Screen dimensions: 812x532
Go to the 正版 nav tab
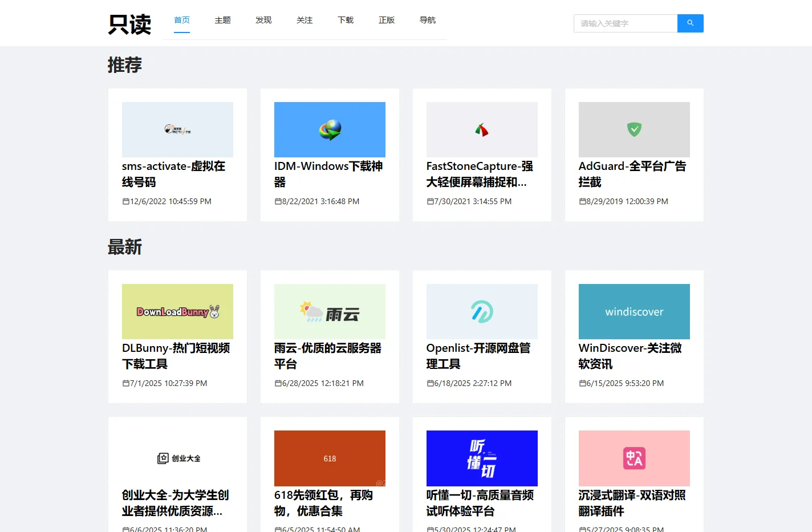click(387, 20)
